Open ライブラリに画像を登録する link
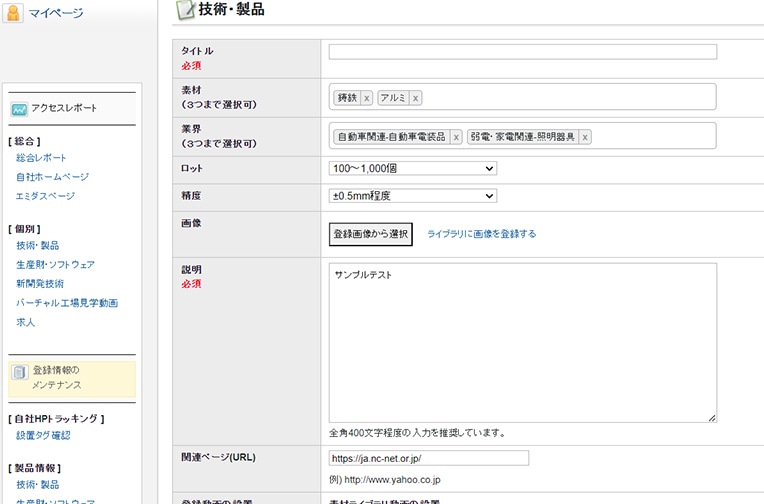Image resolution: width=764 pixels, height=504 pixels. coord(481,234)
